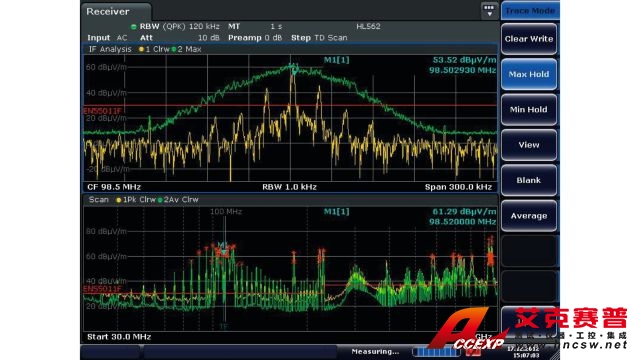Set trace to Blank
Image resolution: width=640 pixels, height=360 pixels.
[529, 180]
